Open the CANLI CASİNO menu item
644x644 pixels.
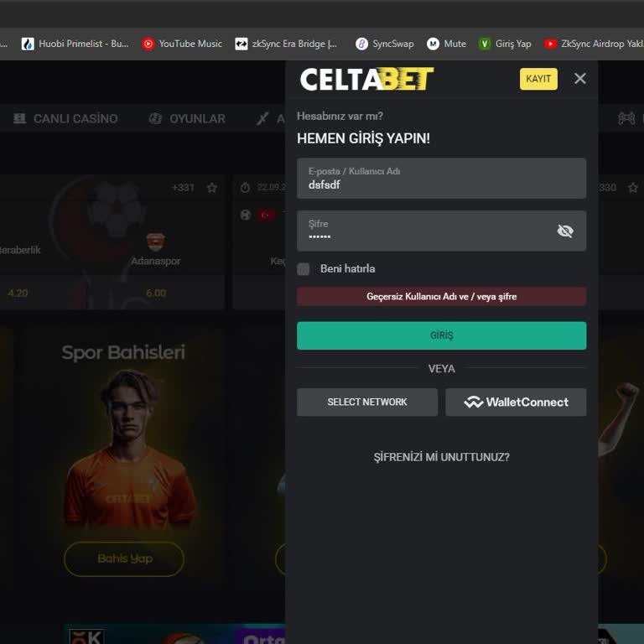click(x=65, y=119)
